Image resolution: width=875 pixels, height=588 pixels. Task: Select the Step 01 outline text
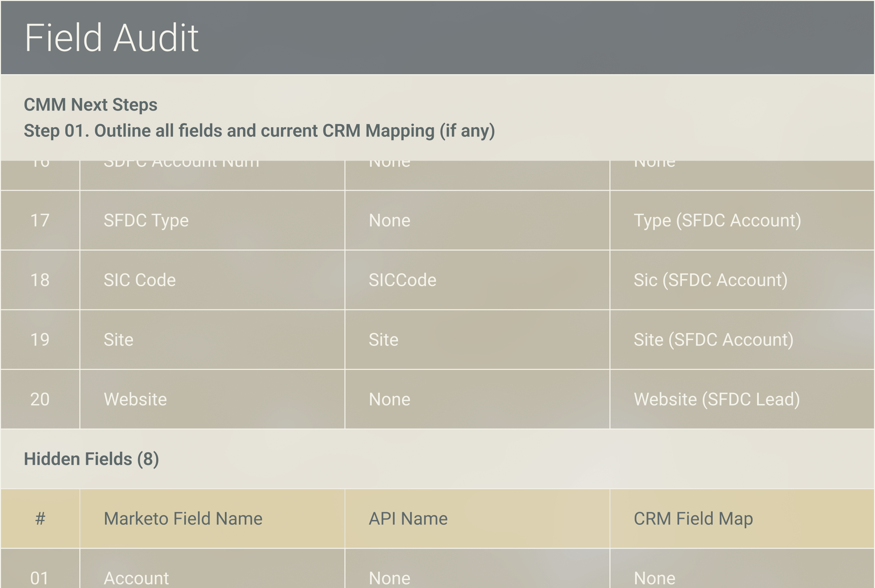pos(259,131)
